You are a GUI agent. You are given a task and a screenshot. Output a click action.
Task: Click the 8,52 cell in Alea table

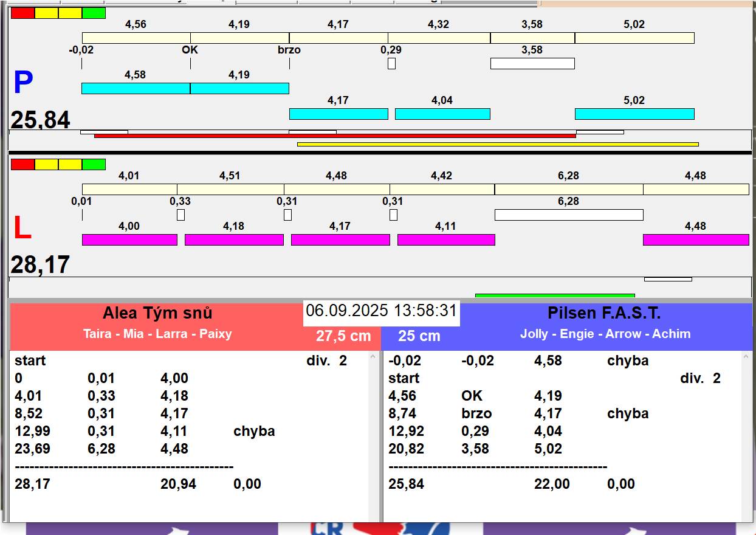coord(29,413)
